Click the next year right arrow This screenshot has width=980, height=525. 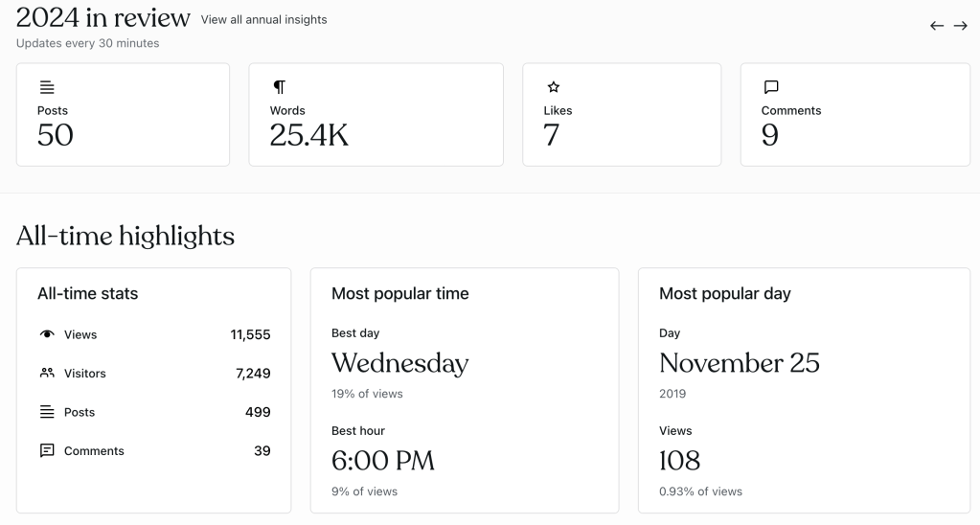tap(961, 26)
